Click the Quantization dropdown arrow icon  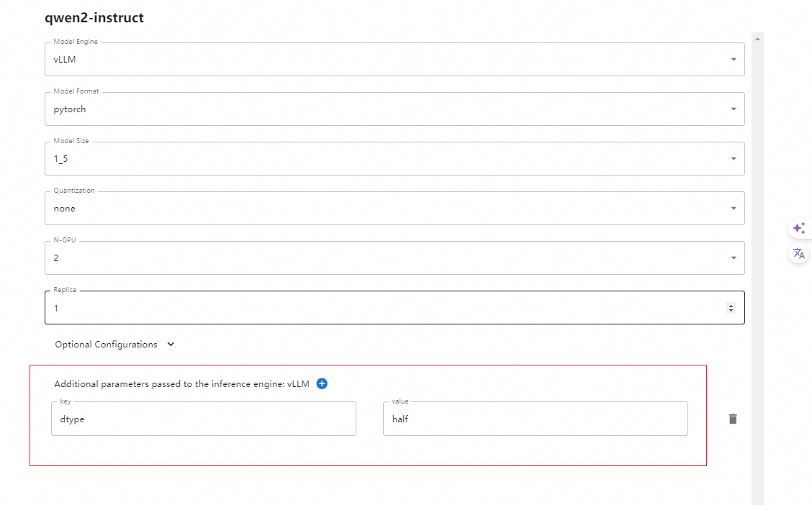[x=734, y=208]
